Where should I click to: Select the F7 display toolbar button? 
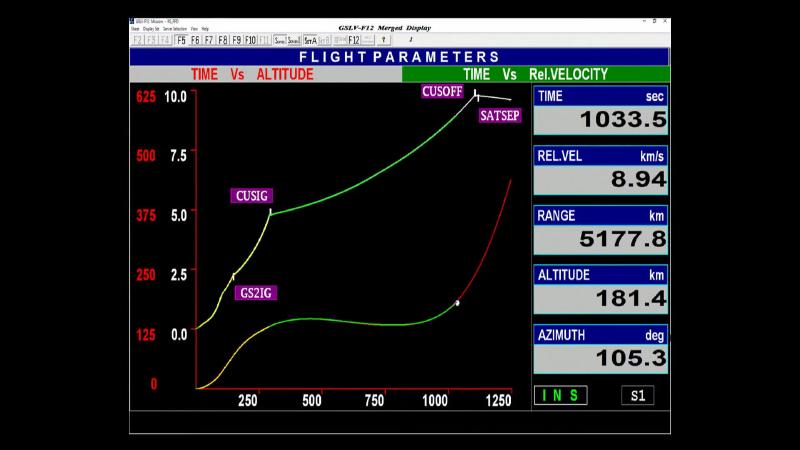point(209,40)
